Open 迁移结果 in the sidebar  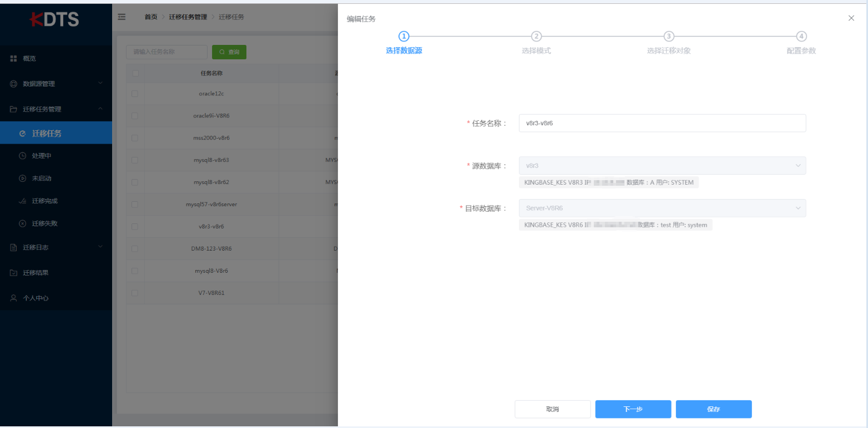pyautogui.click(x=56, y=273)
